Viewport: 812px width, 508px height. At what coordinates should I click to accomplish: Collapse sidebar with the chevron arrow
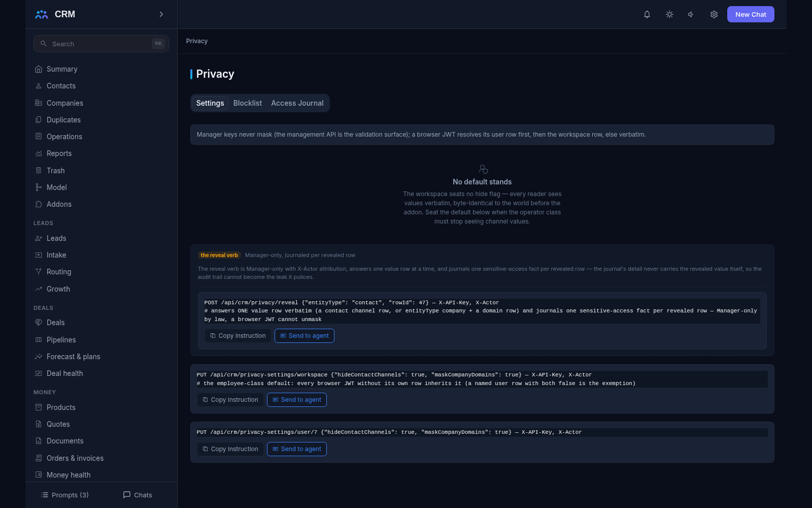tap(161, 14)
